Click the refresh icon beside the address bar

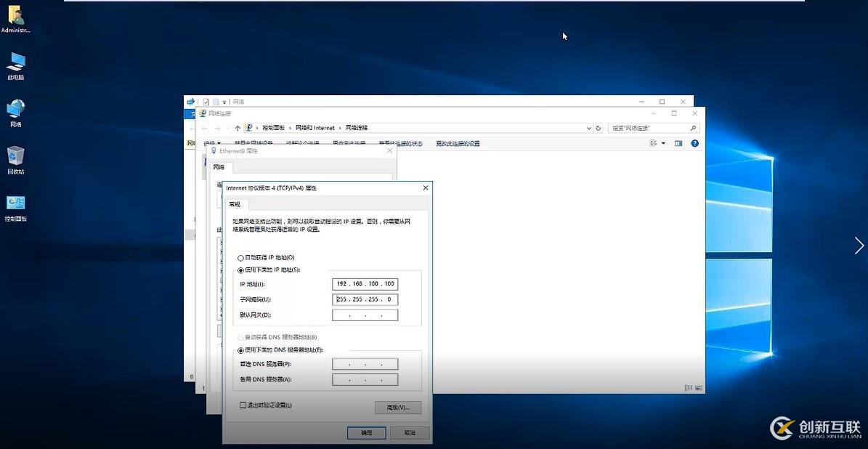coord(598,128)
